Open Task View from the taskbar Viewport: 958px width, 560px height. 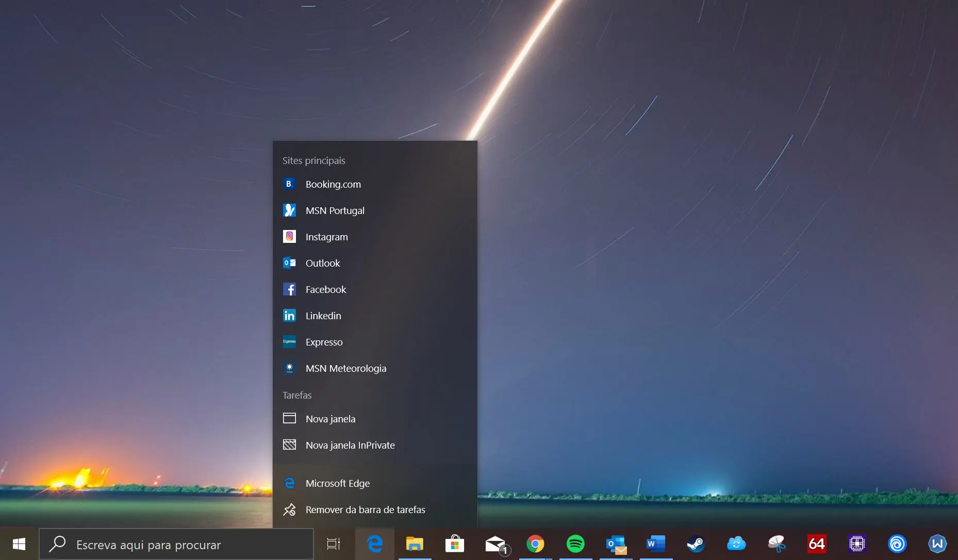point(334,544)
